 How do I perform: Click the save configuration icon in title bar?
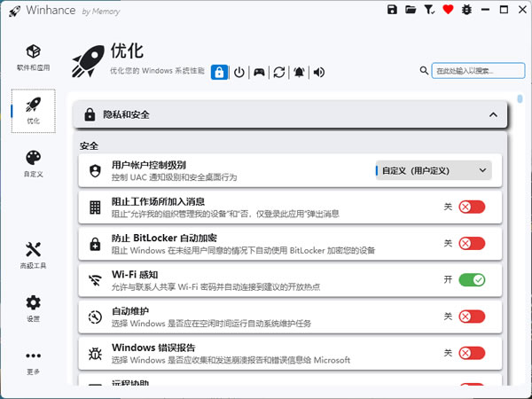[x=393, y=10]
